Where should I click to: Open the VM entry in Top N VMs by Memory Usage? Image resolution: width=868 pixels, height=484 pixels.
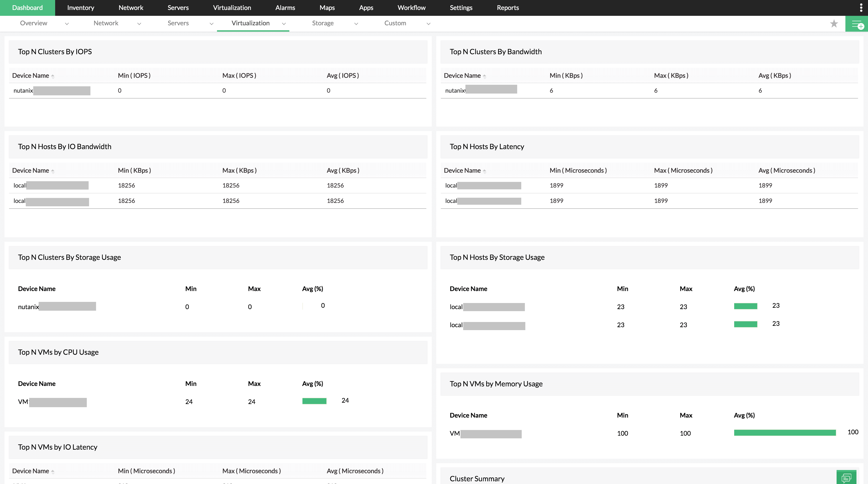pyautogui.click(x=485, y=433)
